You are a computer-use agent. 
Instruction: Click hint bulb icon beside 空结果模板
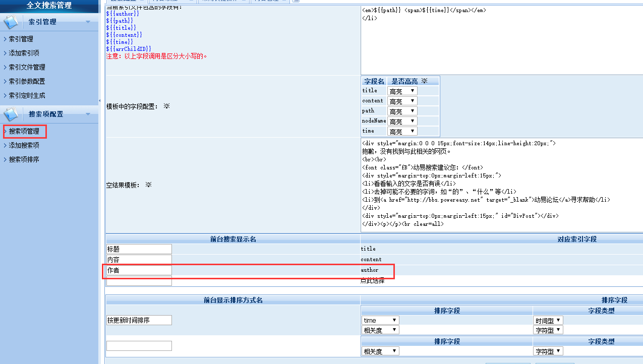[x=148, y=185]
